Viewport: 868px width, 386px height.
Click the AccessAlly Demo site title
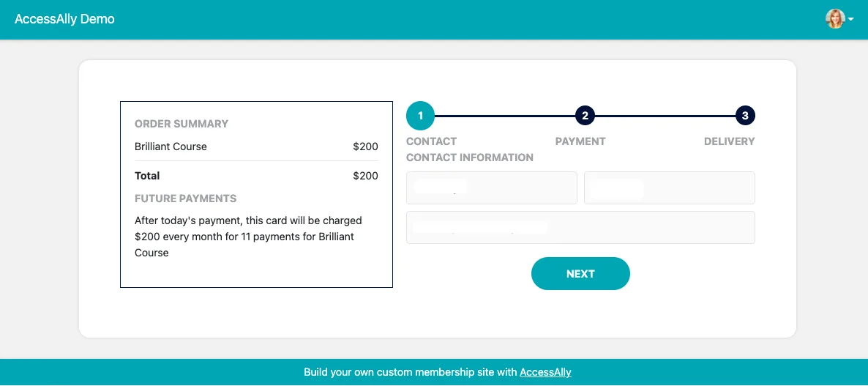point(64,19)
